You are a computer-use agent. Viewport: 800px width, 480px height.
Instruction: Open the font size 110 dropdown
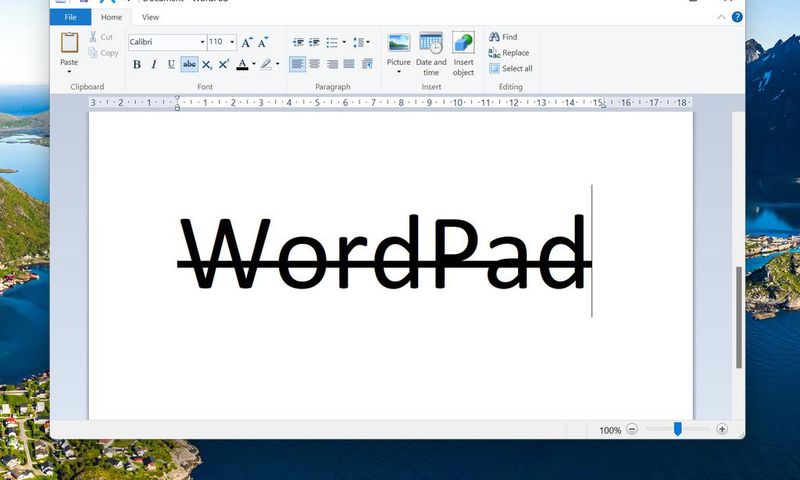tap(232, 42)
